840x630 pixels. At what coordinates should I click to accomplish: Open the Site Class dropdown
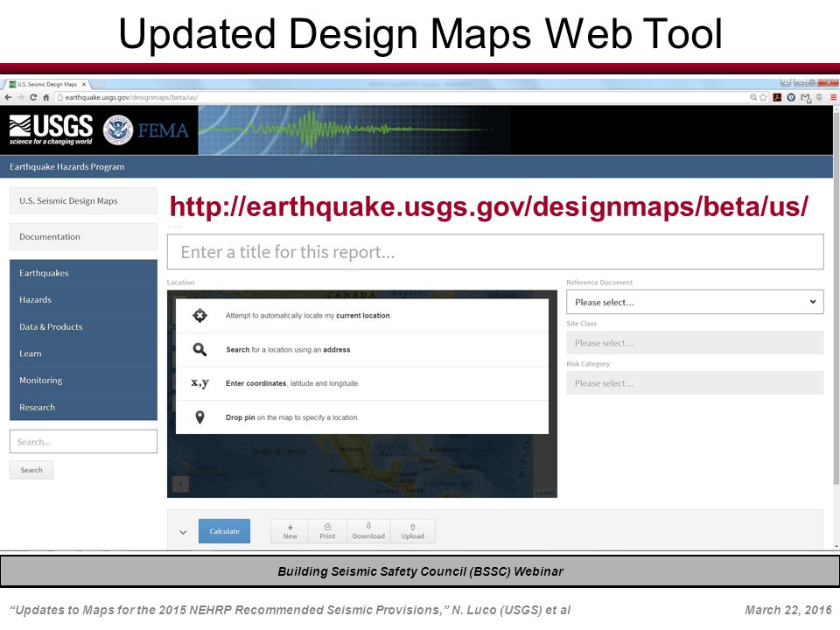(695, 343)
